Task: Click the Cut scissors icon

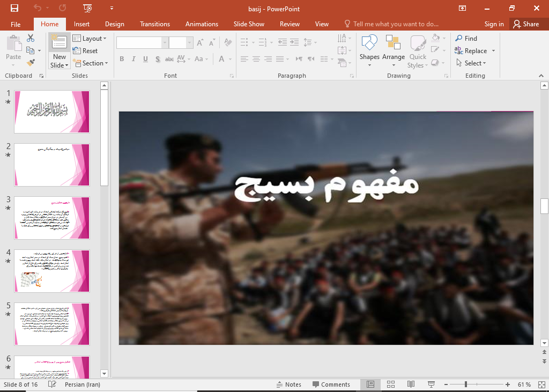Action: (31, 39)
